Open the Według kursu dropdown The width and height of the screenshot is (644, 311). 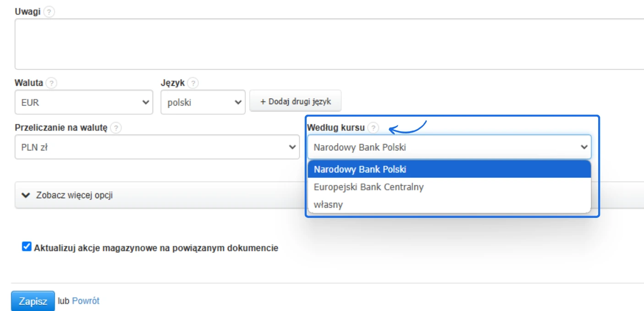pos(451,147)
